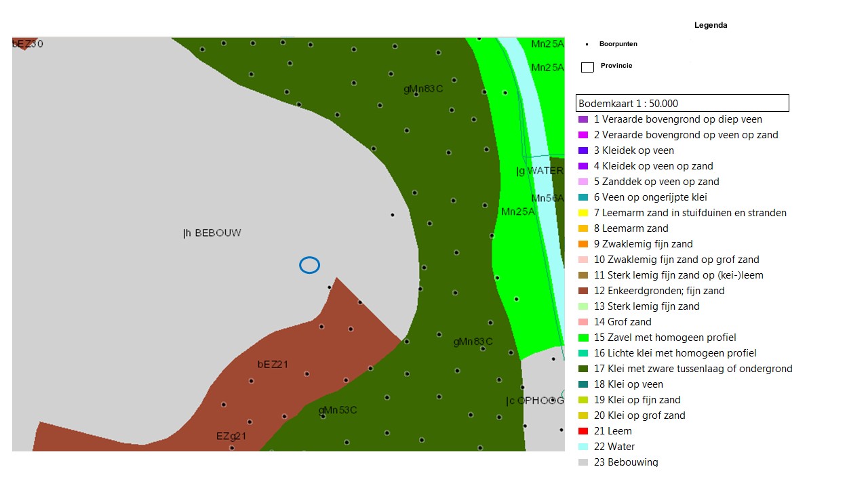The width and height of the screenshot is (868, 488).
Task: Click the Bodemkaart 1 : 50.000 title box
Action: pyautogui.click(x=682, y=104)
